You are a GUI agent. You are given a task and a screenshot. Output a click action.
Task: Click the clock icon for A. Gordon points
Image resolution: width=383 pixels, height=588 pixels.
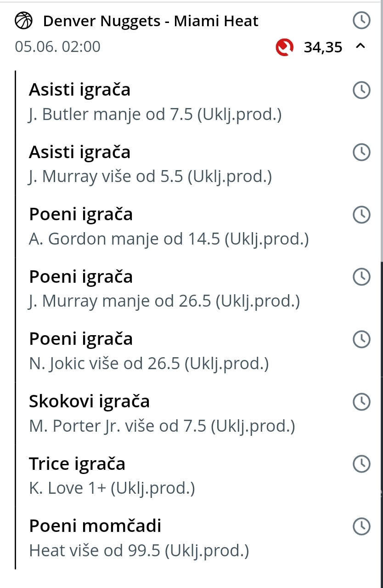point(361,215)
